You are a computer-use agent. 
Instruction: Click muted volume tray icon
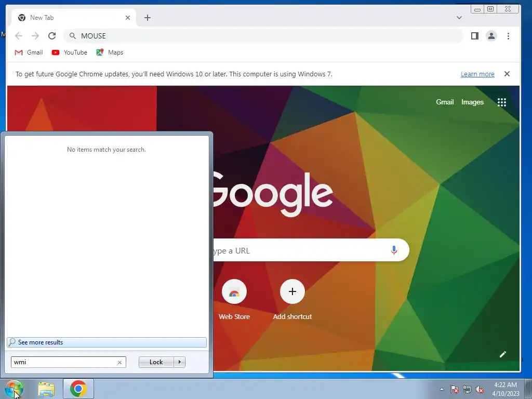coord(480,389)
